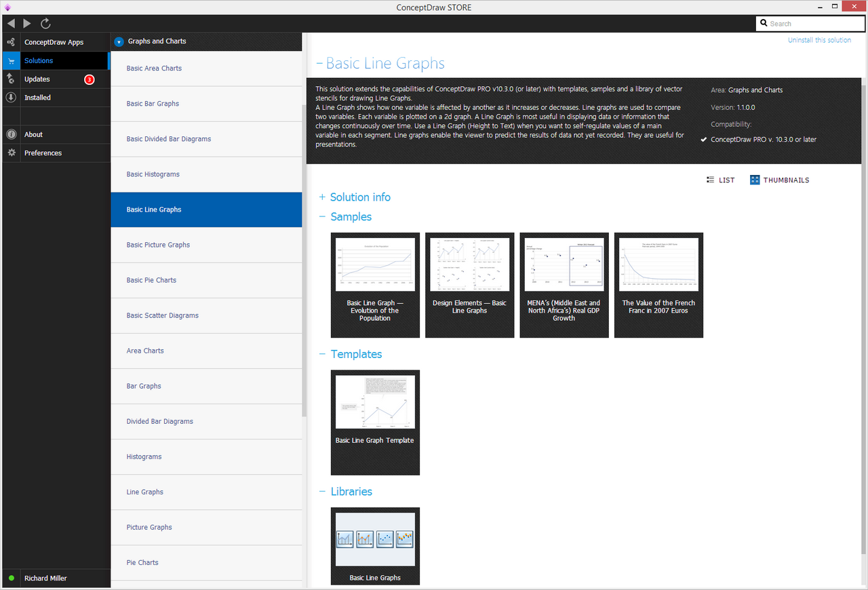Click the Preferences gear icon
868x590 pixels.
pos(11,153)
